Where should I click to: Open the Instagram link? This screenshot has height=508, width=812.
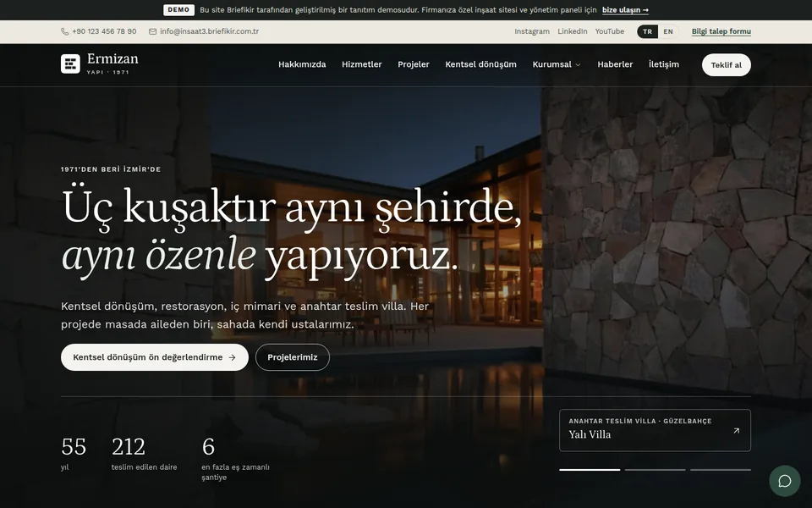point(532,31)
